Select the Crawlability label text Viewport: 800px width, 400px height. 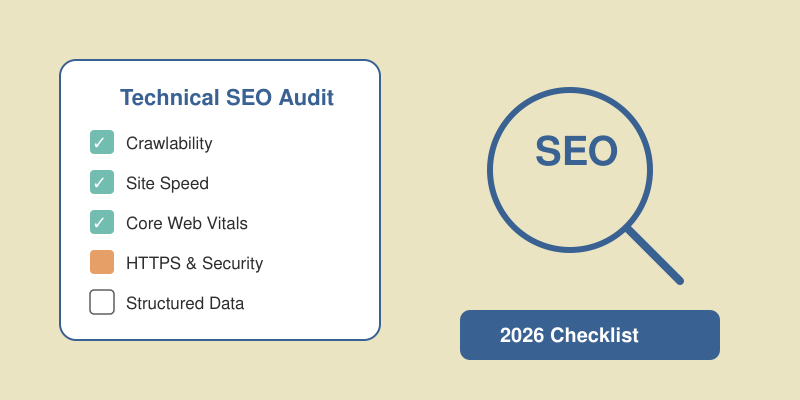click(x=169, y=143)
